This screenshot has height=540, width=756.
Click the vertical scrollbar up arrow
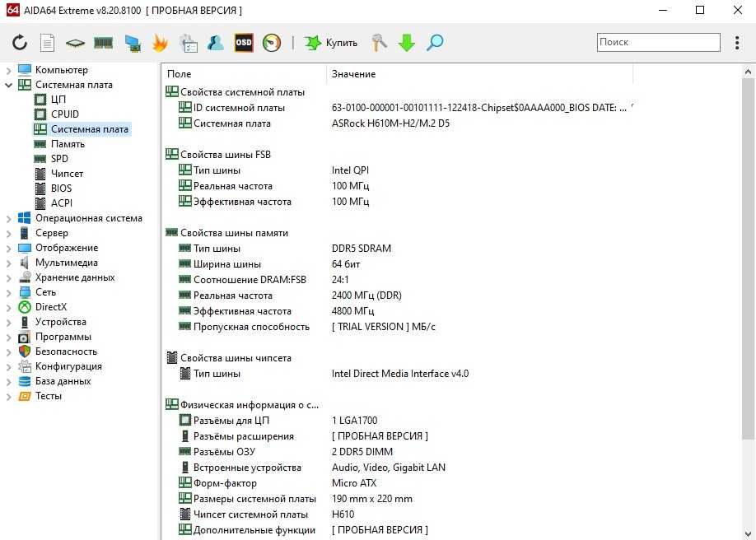tap(748, 72)
